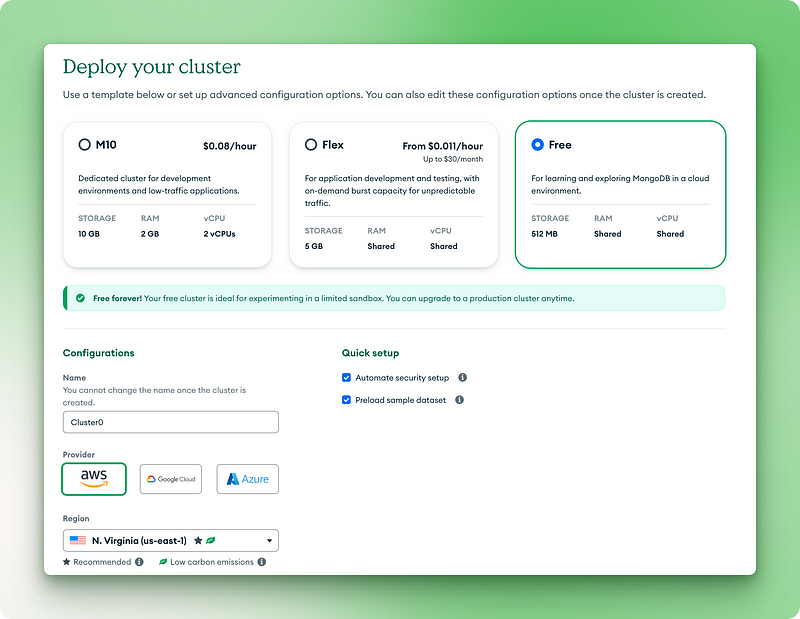Click the 512 MB storage value
Image resolution: width=800 pixels, height=619 pixels.
(544, 234)
